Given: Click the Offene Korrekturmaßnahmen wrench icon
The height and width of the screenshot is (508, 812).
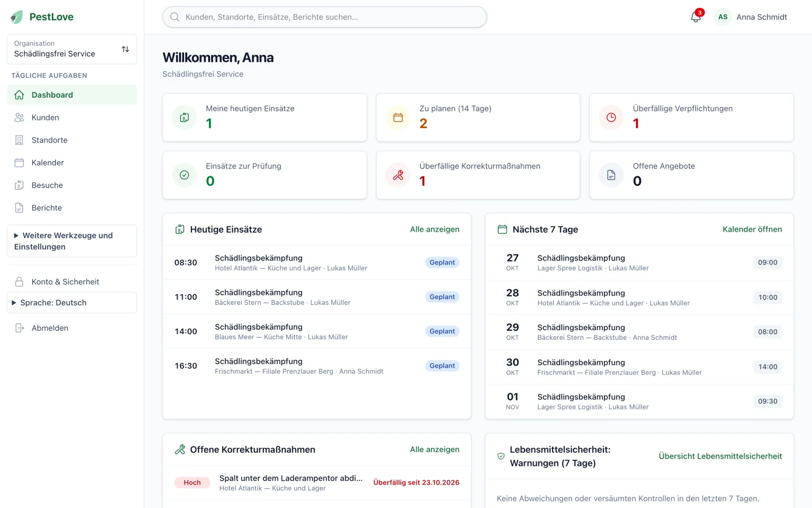Looking at the screenshot, I should pos(180,450).
